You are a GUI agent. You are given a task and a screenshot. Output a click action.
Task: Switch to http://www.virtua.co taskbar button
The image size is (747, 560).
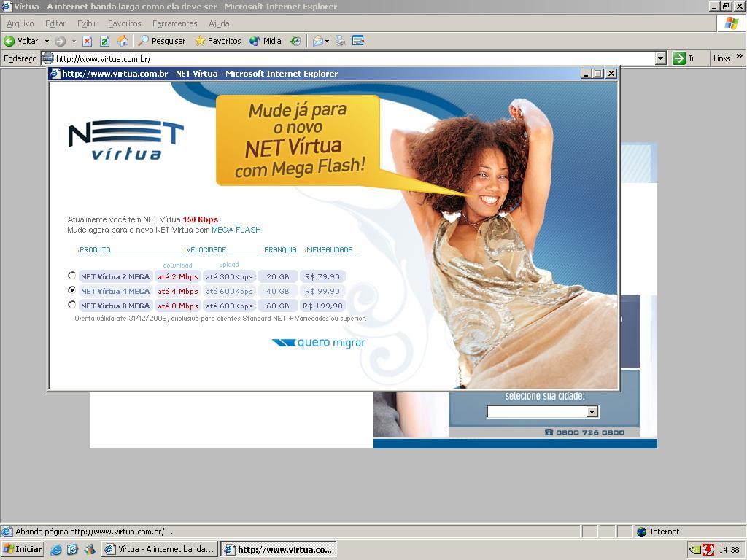click(x=279, y=549)
